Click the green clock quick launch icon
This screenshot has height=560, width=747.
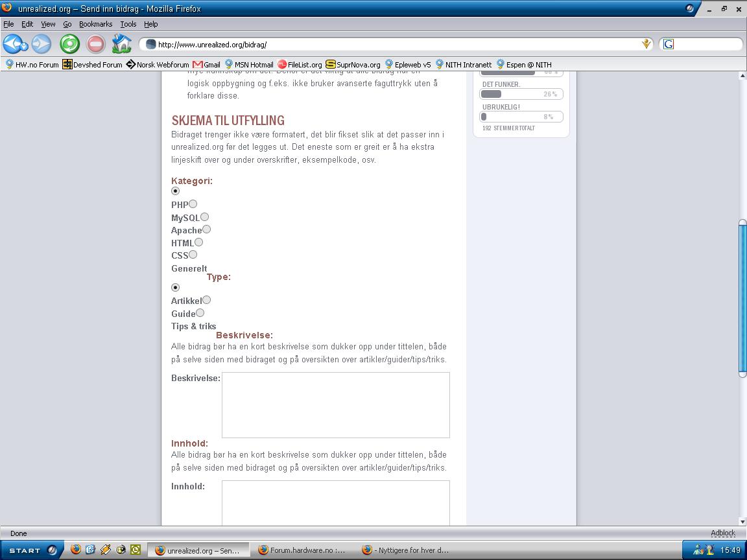pyautogui.click(x=136, y=550)
